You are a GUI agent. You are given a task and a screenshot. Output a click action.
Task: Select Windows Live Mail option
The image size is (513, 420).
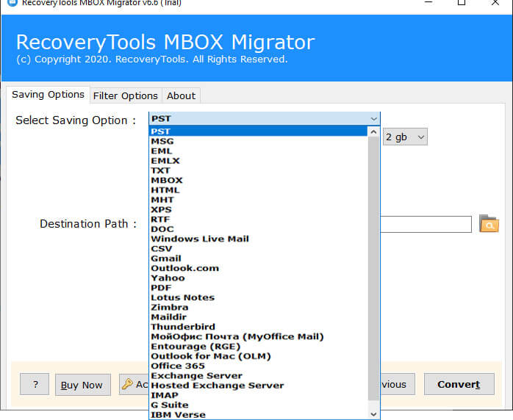(259, 239)
